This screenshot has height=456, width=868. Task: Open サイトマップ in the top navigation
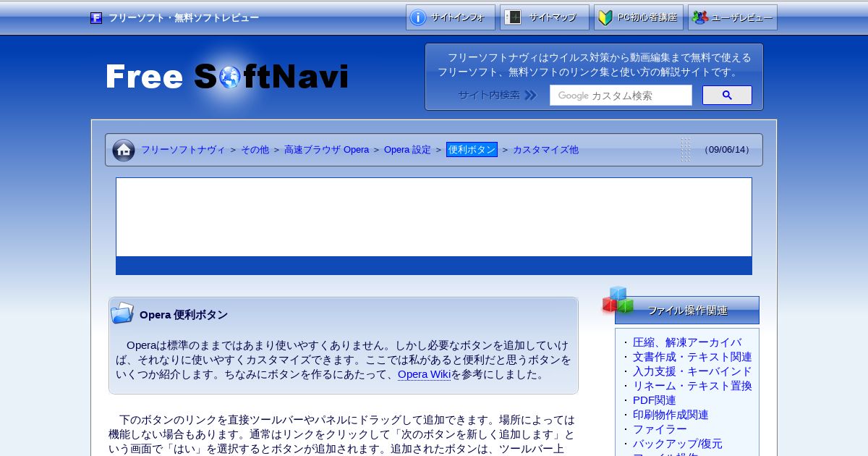point(545,17)
